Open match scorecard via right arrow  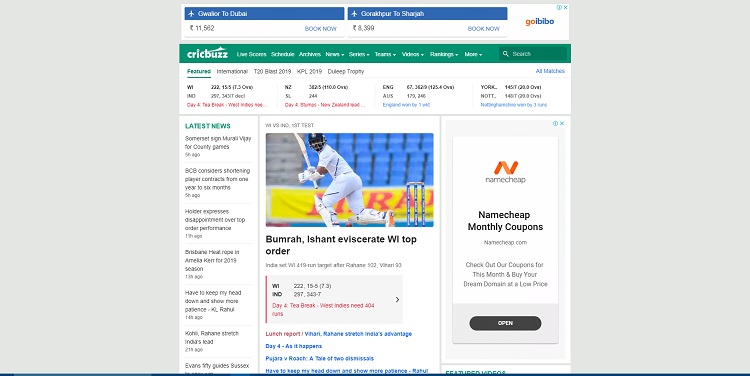[397, 299]
